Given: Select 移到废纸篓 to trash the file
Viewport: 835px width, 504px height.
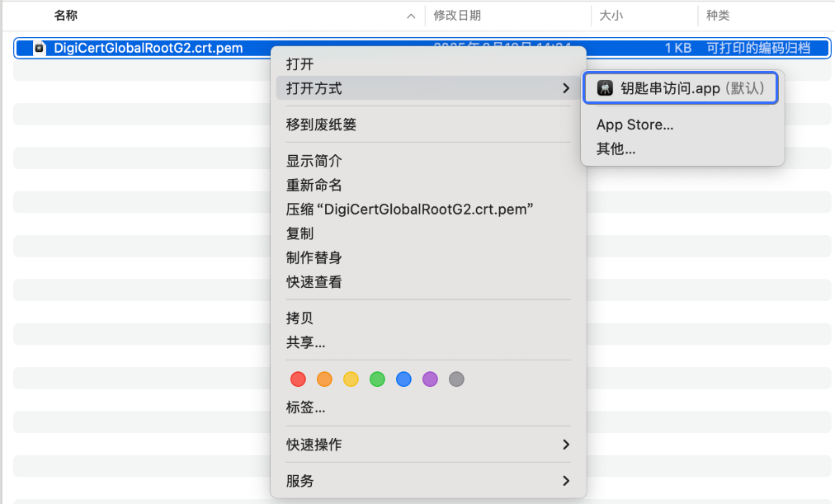Looking at the screenshot, I should (321, 125).
